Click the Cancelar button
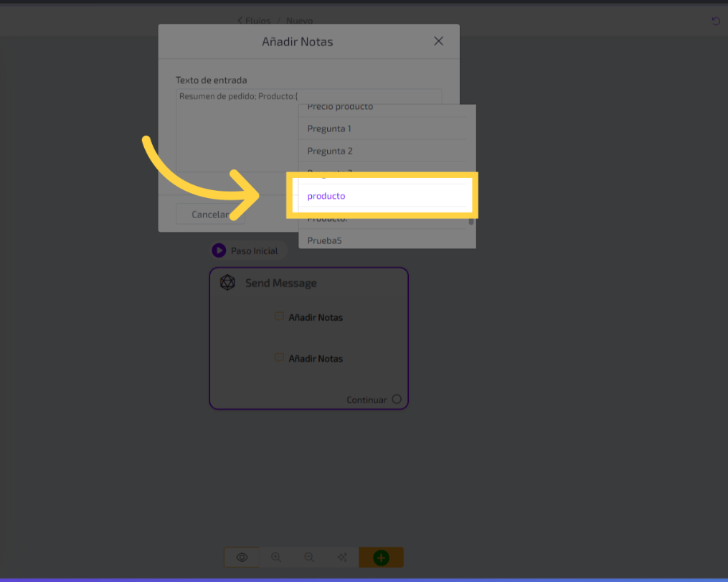The height and width of the screenshot is (582, 728). (x=209, y=214)
